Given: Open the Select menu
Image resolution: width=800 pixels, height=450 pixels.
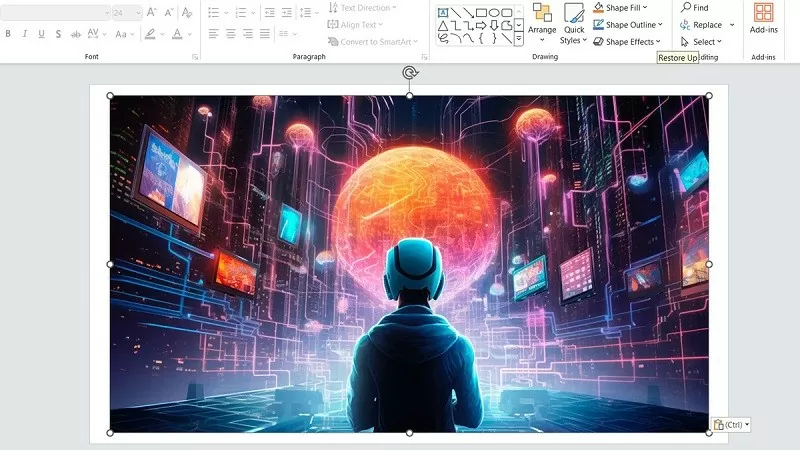Looking at the screenshot, I should coord(701,42).
